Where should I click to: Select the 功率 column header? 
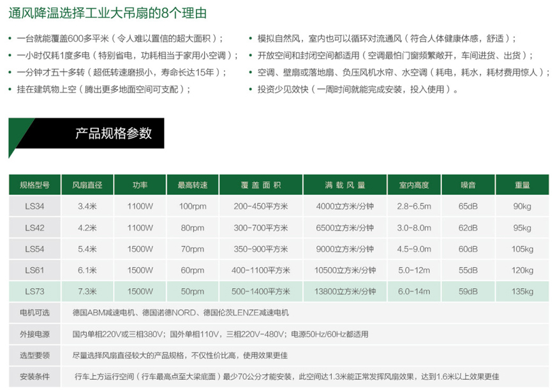140,185
